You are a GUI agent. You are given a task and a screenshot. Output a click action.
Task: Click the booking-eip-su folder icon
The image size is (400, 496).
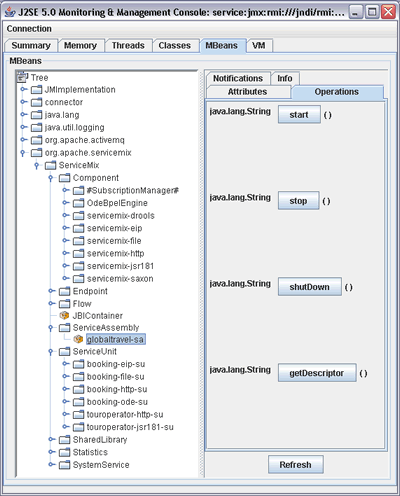pos(79,364)
